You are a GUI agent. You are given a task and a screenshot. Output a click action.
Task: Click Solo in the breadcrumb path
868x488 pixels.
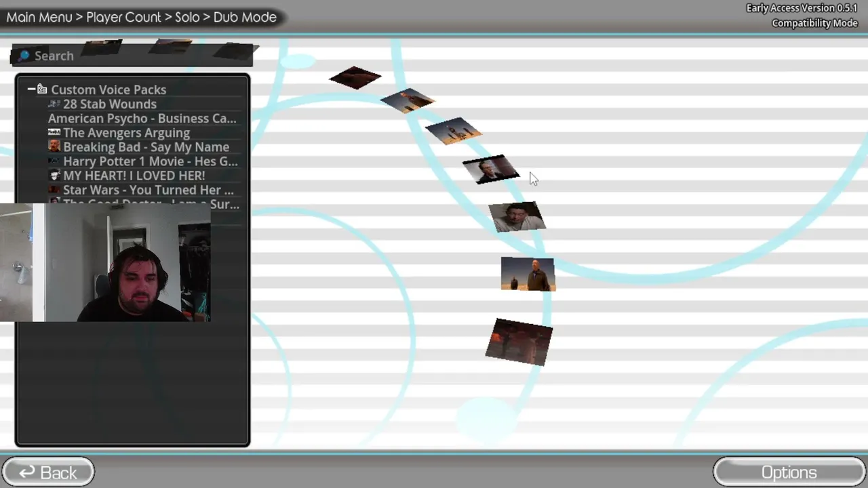(187, 17)
